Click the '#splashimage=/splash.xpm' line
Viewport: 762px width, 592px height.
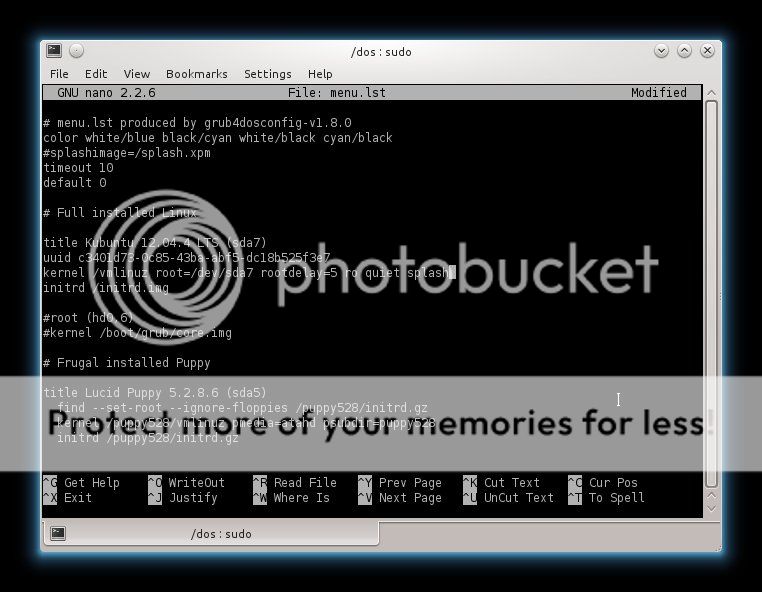pyautogui.click(x=127, y=153)
